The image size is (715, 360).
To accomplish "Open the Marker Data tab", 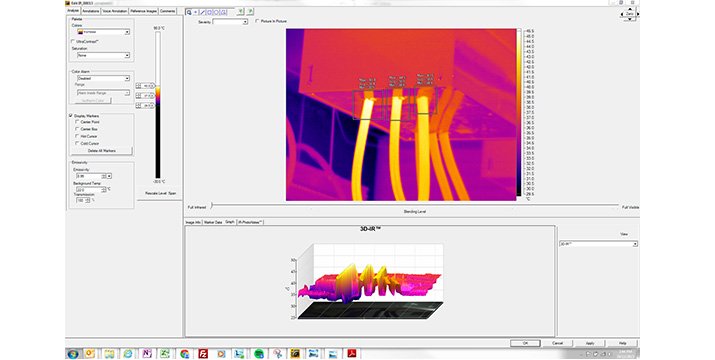I will (213, 222).
